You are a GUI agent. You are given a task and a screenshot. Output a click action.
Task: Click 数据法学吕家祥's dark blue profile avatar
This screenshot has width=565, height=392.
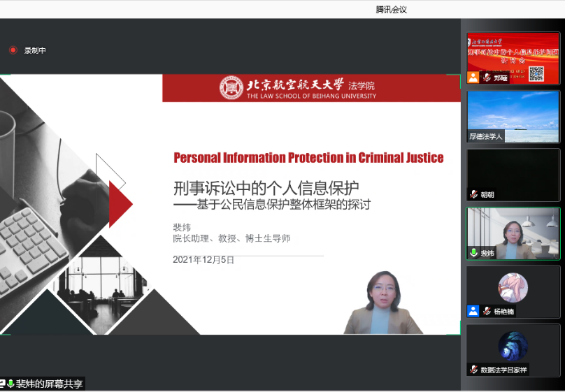tap(513, 346)
